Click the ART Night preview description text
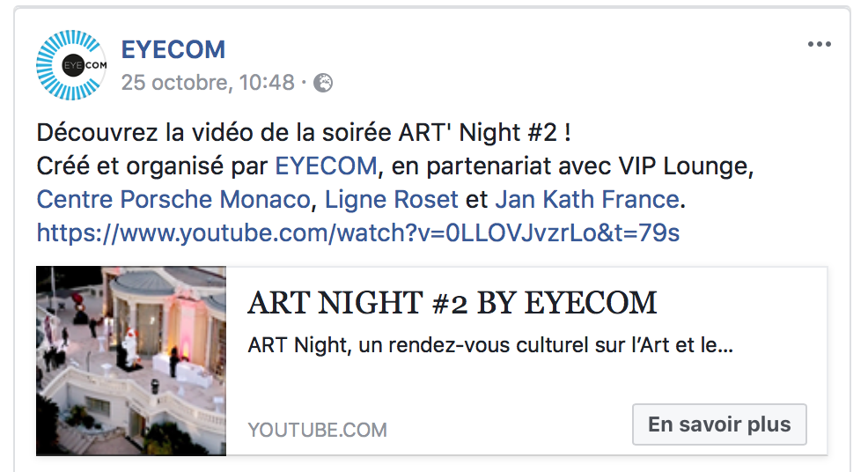The width and height of the screenshot is (868, 472). [490, 345]
